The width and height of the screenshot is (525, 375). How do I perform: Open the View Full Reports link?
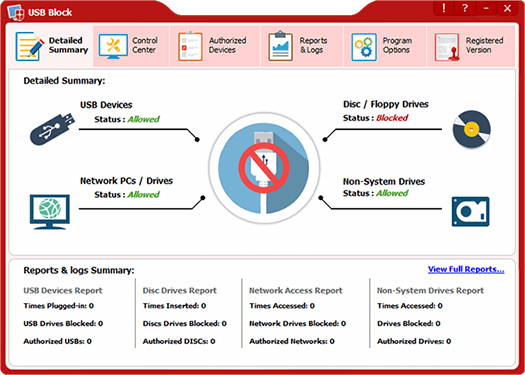pyautogui.click(x=466, y=270)
